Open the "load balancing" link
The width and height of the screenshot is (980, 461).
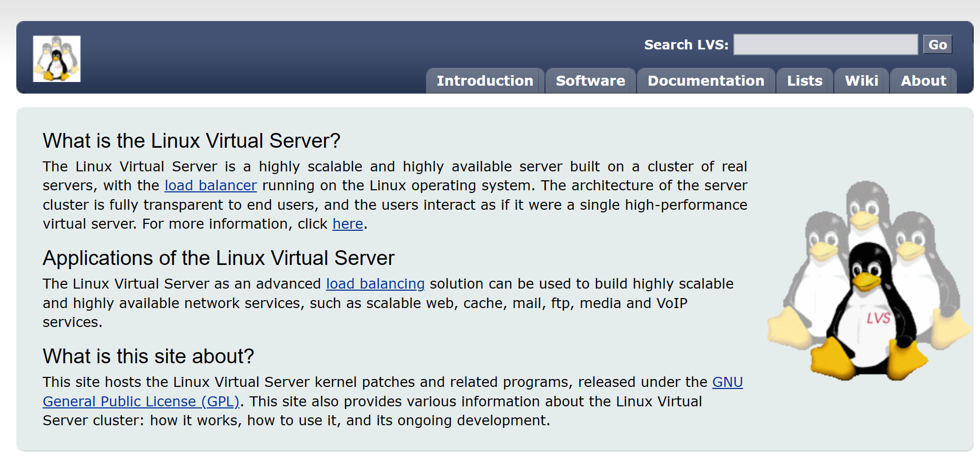[x=375, y=284]
